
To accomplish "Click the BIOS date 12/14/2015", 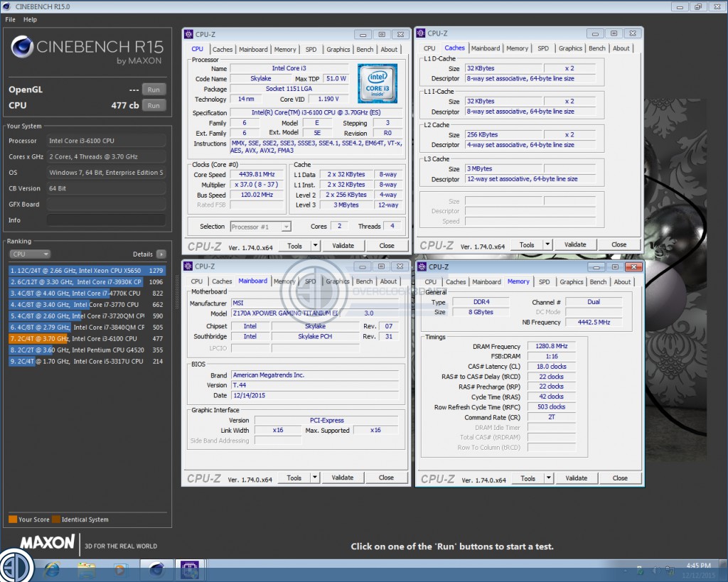I will [x=315, y=395].
